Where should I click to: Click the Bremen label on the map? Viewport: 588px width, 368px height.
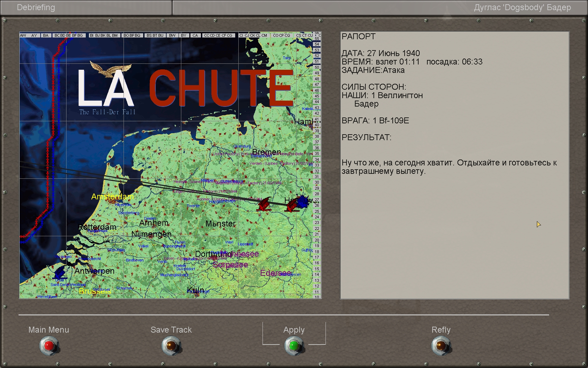click(267, 152)
